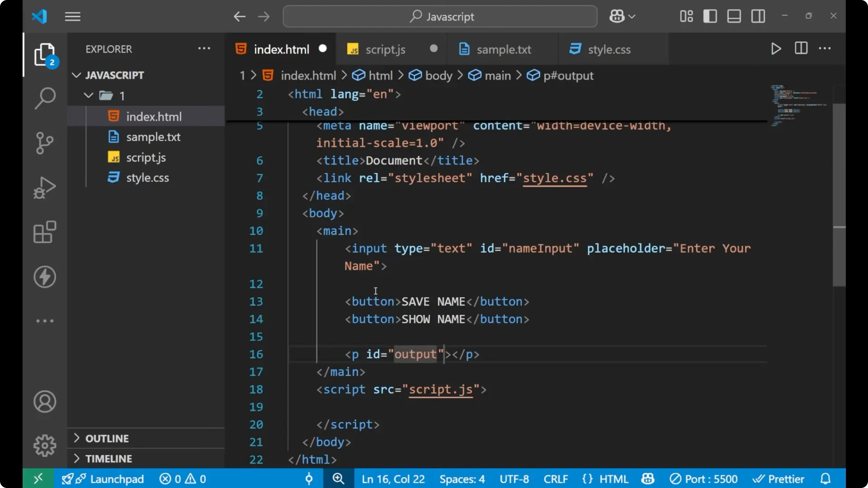
Task: Open the Search view in the activity bar
Action: pyautogui.click(x=45, y=98)
